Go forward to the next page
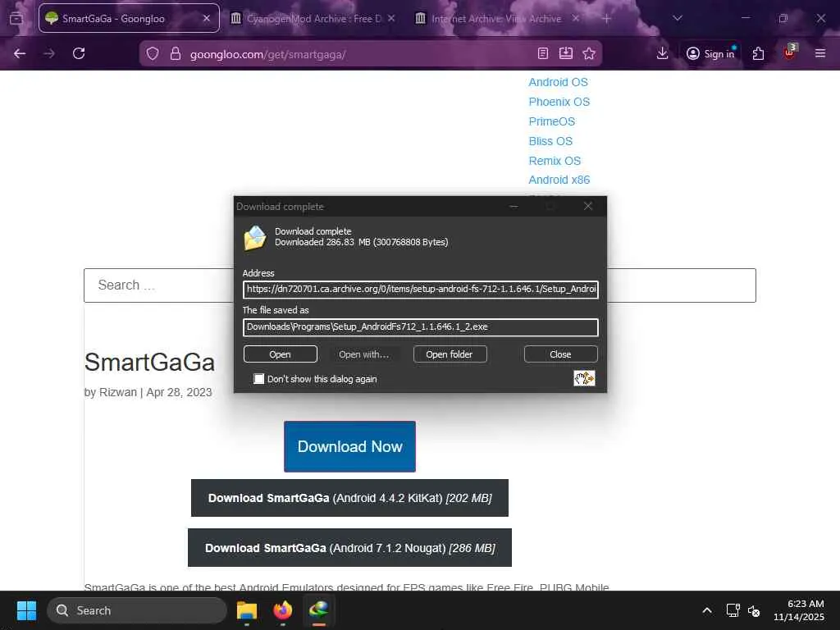 pos(48,53)
